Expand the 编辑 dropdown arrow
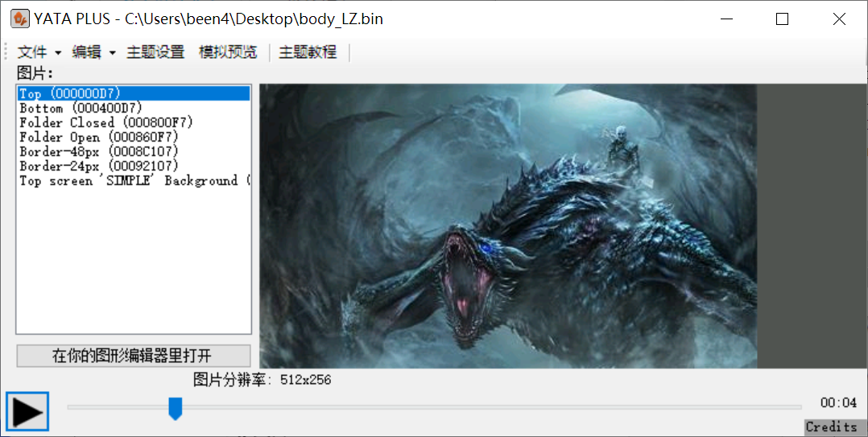Viewport: 868px width, 437px height. [113, 52]
